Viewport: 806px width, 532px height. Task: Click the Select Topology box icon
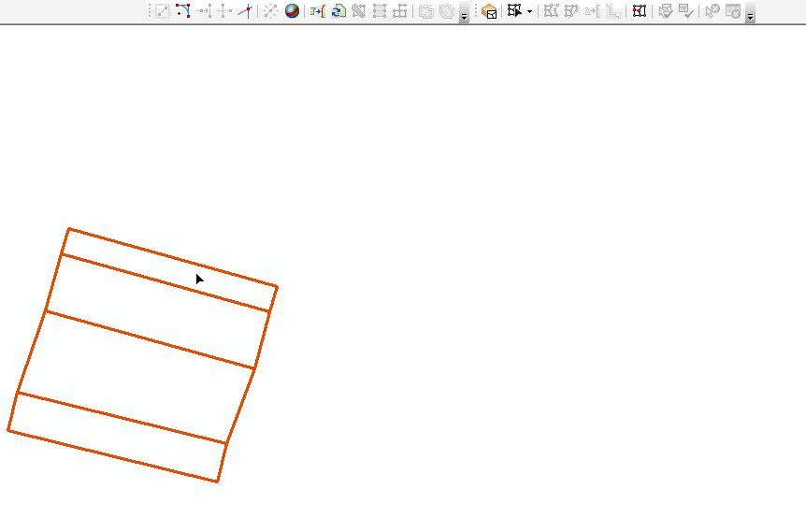(x=489, y=11)
